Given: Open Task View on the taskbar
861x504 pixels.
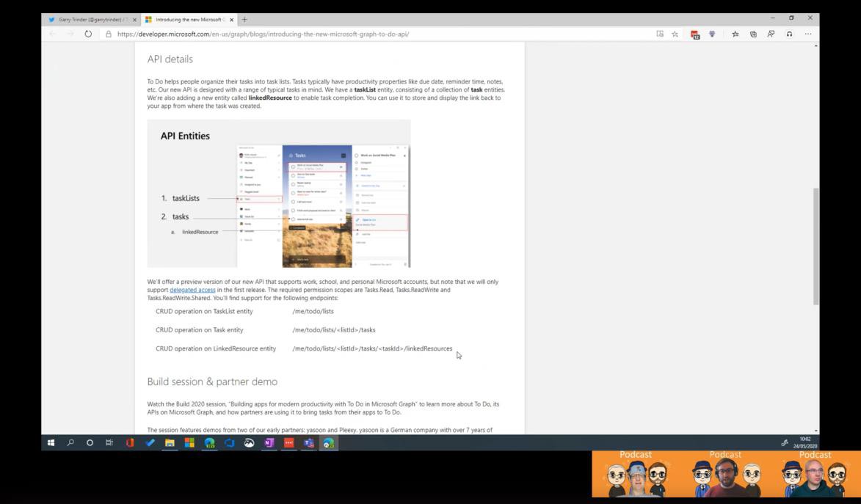Looking at the screenshot, I should point(109,443).
